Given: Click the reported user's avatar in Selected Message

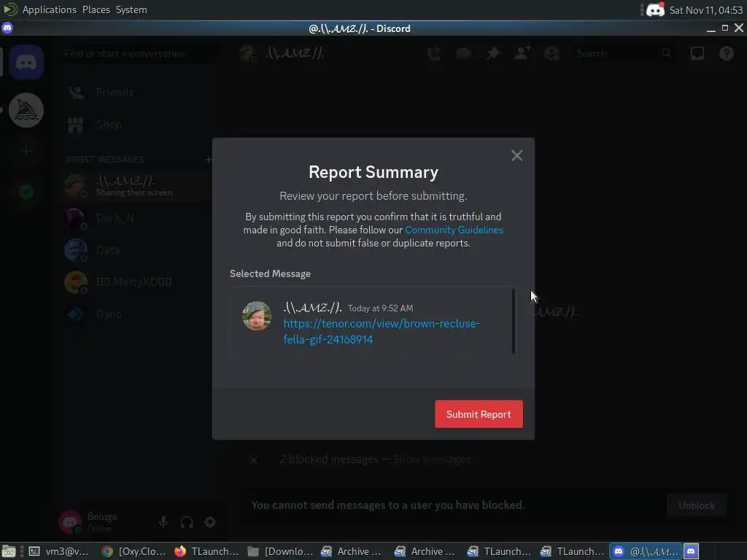Looking at the screenshot, I should click(257, 315).
